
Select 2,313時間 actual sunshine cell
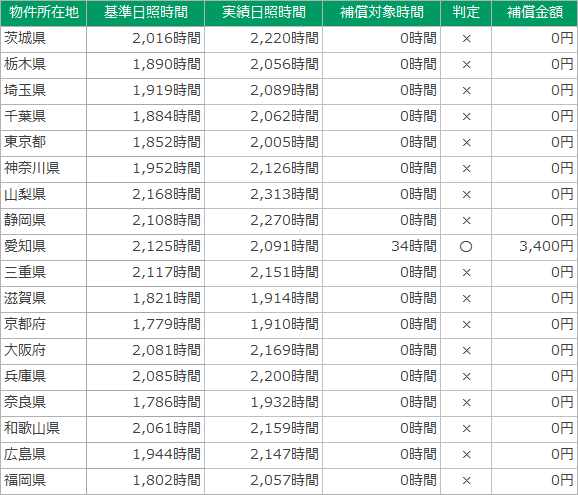pyautogui.click(x=264, y=195)
